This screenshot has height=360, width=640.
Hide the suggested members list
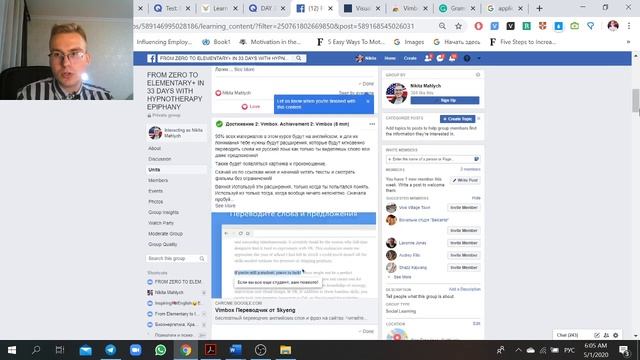(476, 198)
